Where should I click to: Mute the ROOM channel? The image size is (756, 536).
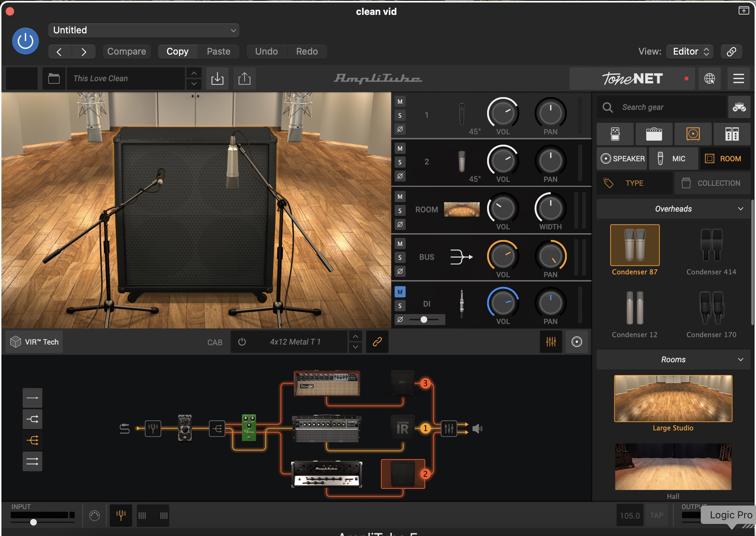point(400,197)
